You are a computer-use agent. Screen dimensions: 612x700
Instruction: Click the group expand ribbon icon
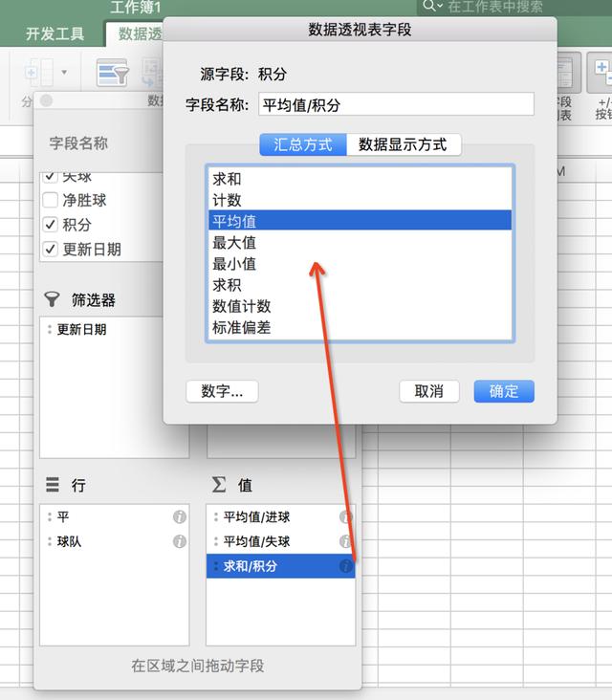(x=39, y=73)
